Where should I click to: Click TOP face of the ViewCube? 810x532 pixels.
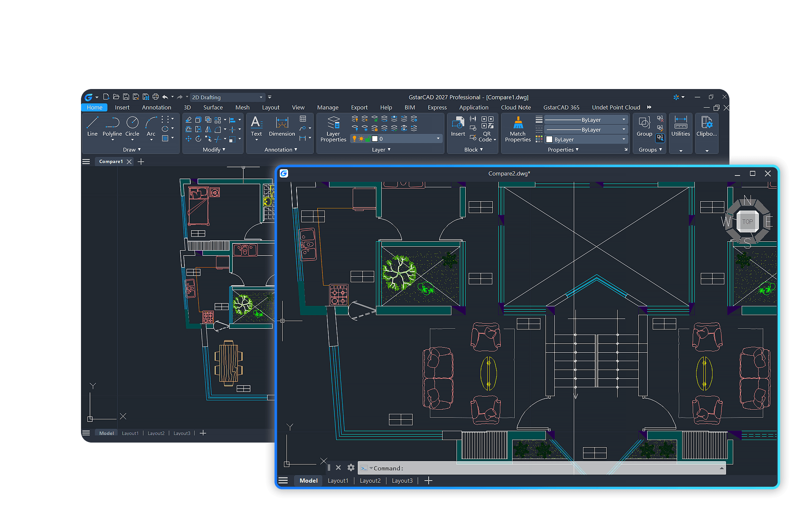[x=748, y=221]
